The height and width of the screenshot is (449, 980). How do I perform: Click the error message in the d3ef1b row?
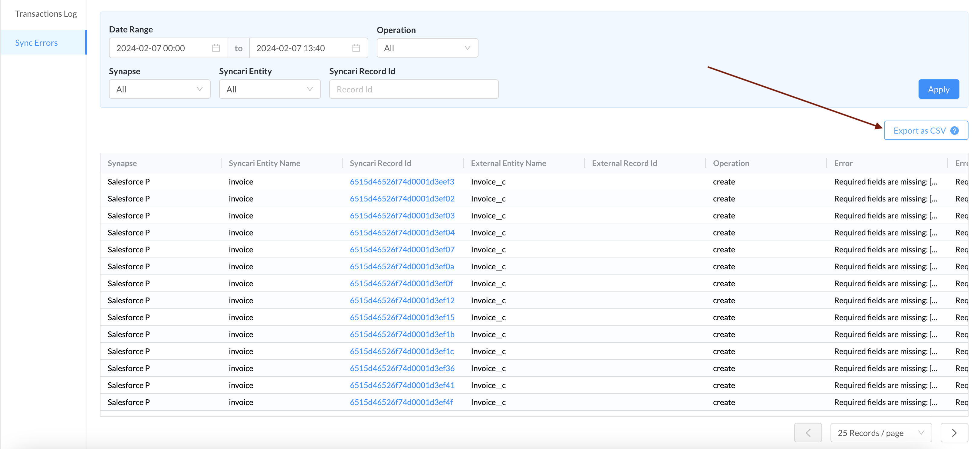[x=886, y=334]
